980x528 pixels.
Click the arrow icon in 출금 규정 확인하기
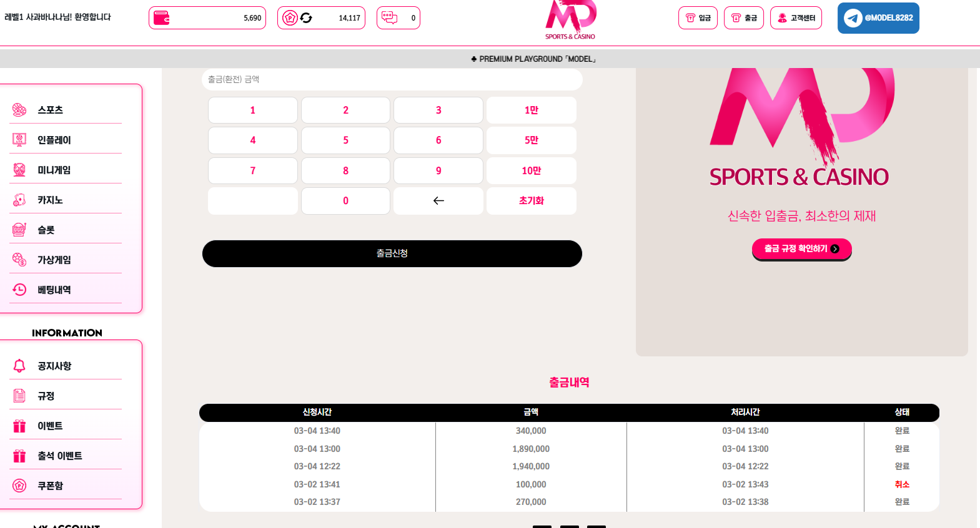(835, 248)
